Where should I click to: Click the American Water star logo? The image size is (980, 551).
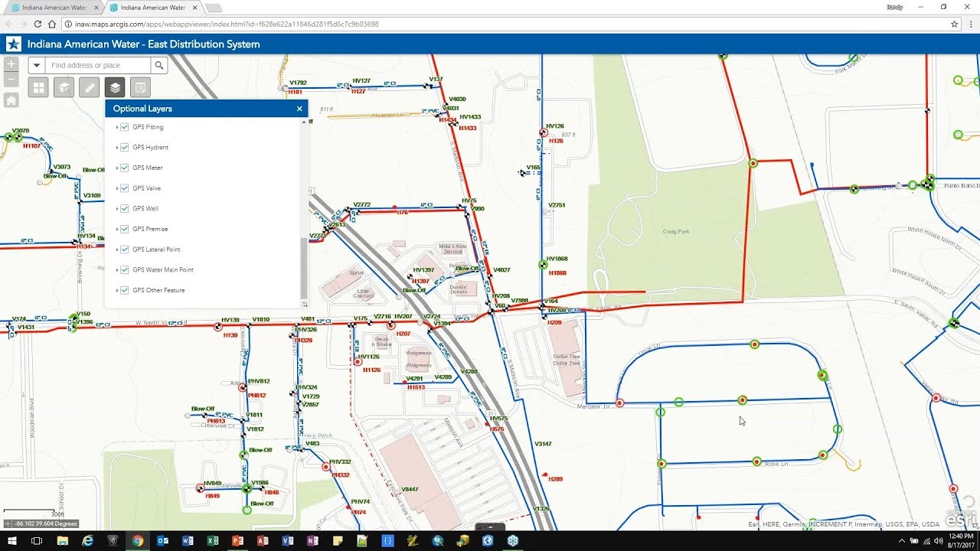(x=14, y=44)
